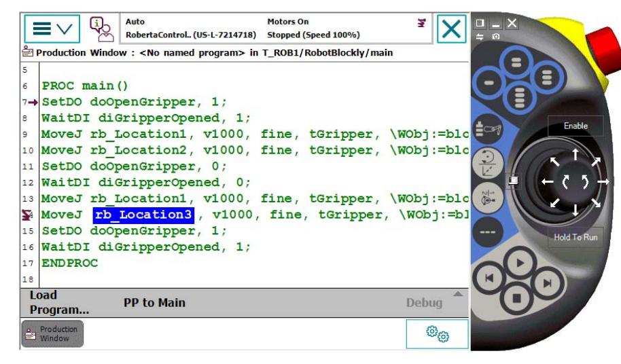Click the status bar Motors On text
The height and width of the screenshot is (364, 621).
pos(287,22)
